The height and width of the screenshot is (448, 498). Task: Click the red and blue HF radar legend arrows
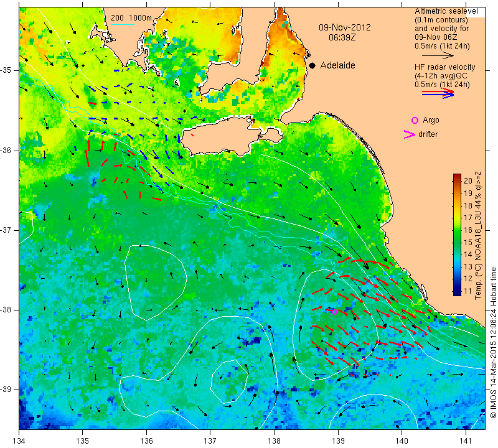point(438,93)
